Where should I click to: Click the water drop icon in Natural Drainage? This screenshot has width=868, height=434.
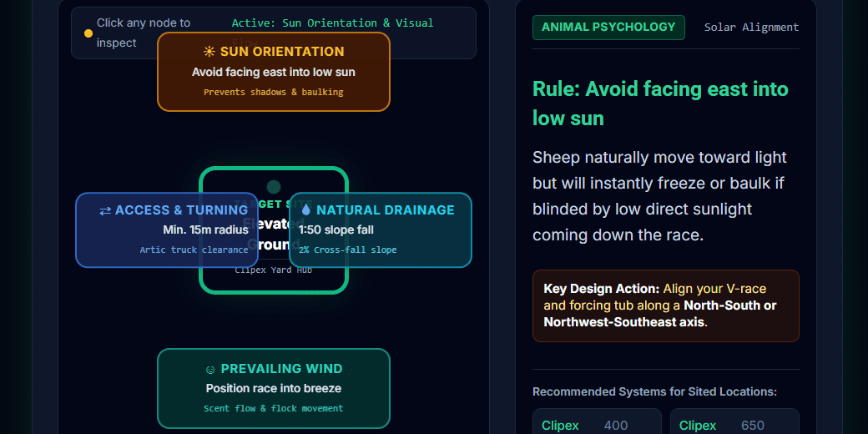point(306,209)
